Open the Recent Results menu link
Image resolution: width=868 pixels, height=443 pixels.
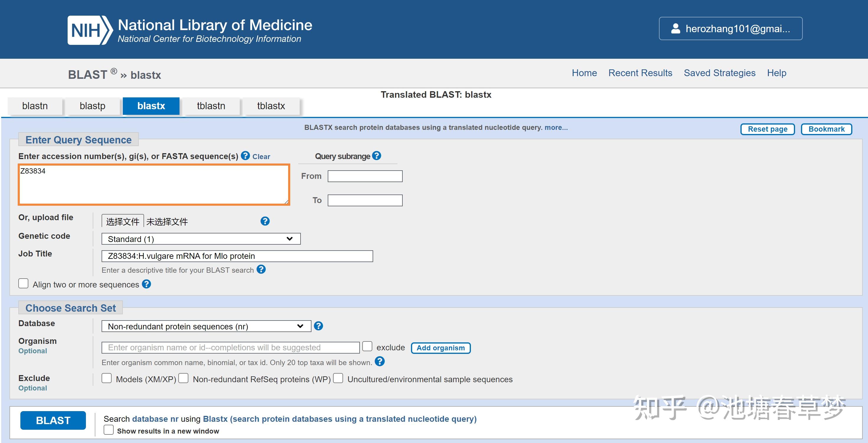640,73
